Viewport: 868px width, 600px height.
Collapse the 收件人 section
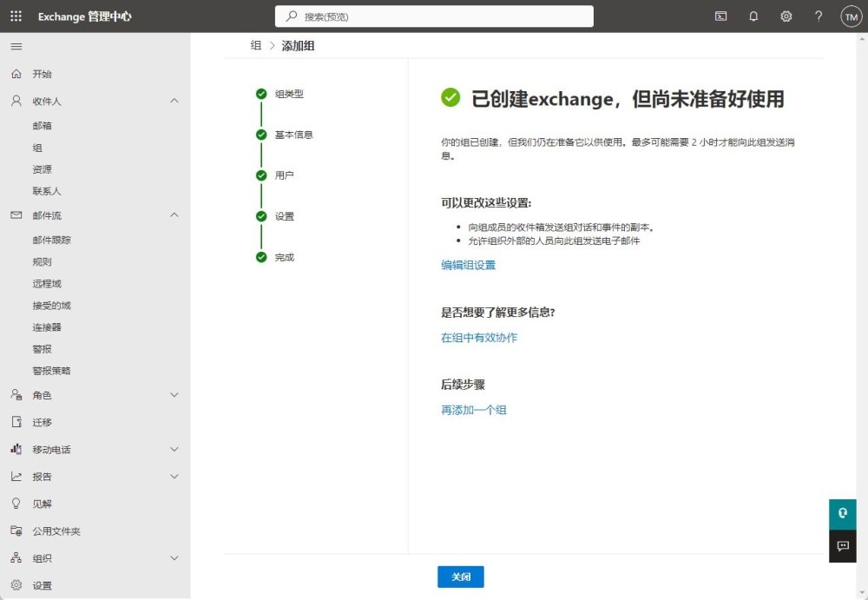point(174,101)
